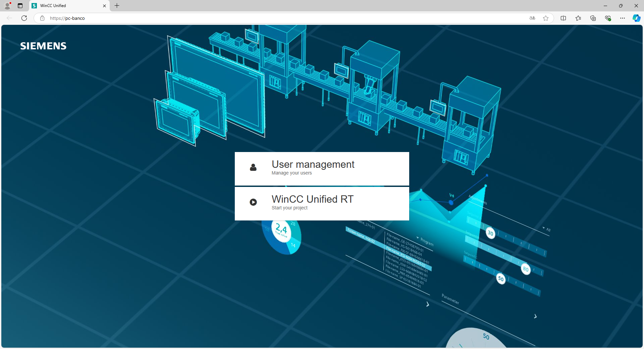Open Browser essentials heart icon

(608, 18)
